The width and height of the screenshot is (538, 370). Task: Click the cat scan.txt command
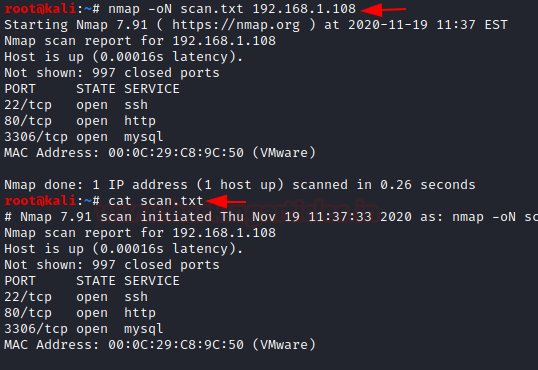pos(156,201)
